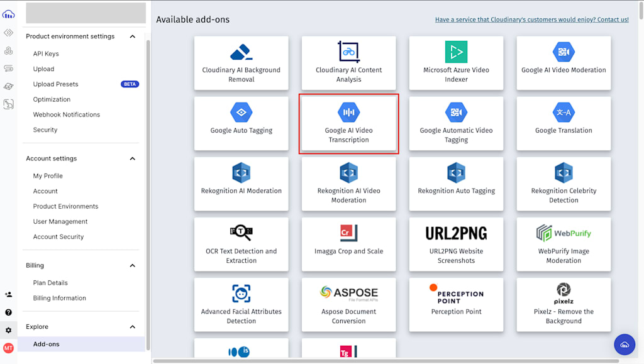Click the Pixelz aperture logo

tap(563, 294)
